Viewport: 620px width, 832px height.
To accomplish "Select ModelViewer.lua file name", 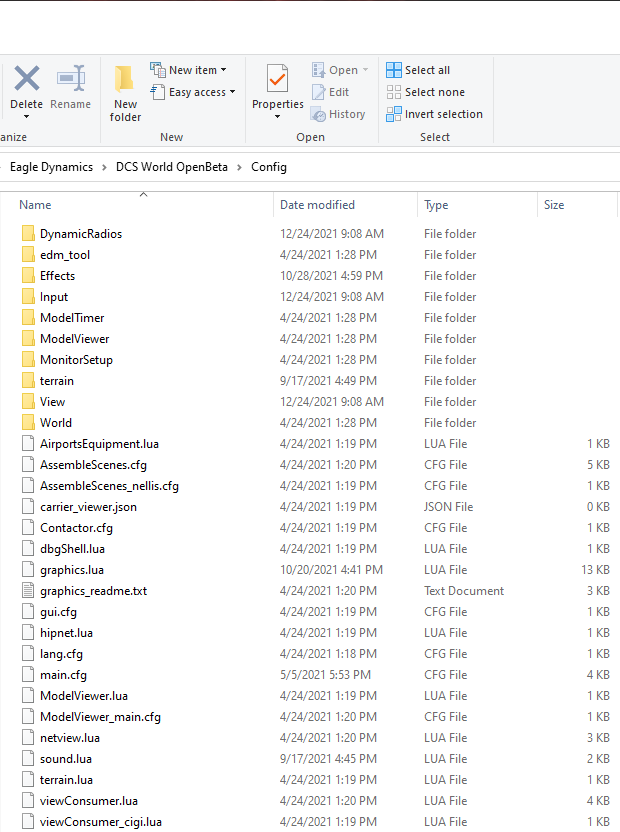I will point(84,696).
